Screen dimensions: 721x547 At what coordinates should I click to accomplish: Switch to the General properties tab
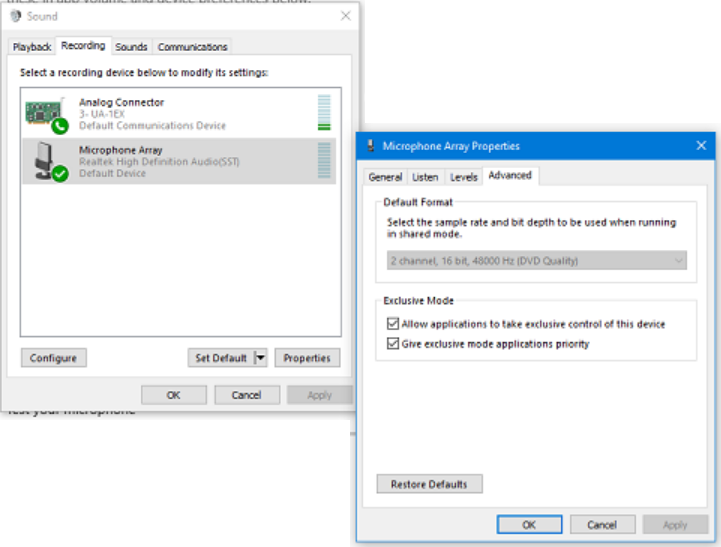click(x=385, y=177)
